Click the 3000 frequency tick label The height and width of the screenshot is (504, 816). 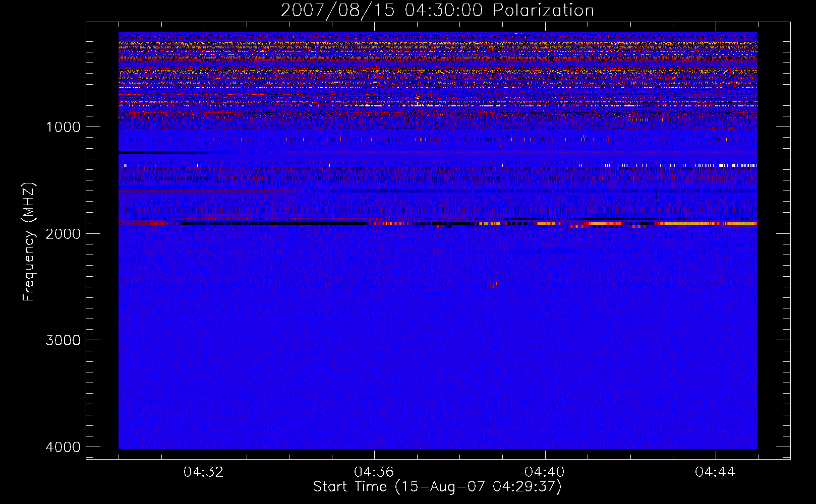point(63,340)
